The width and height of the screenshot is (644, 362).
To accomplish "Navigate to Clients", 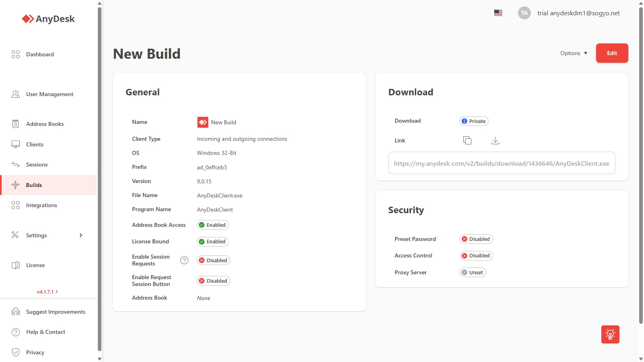I will click(35, 144).
